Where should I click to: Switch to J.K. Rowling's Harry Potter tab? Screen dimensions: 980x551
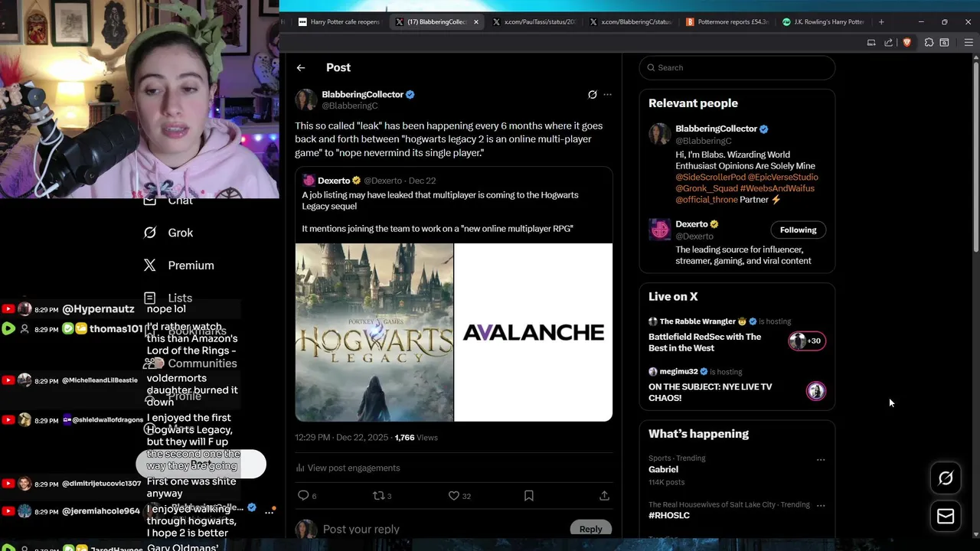(823, 22)
